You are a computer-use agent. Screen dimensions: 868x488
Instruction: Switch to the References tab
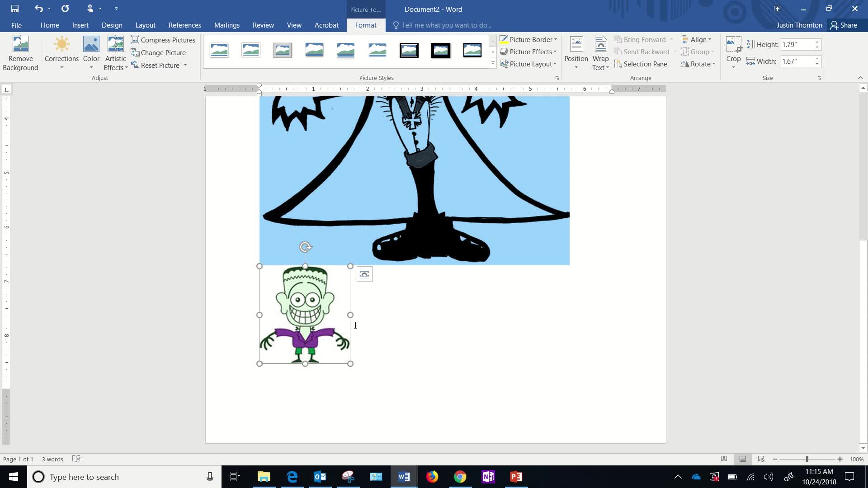point(185,25)
